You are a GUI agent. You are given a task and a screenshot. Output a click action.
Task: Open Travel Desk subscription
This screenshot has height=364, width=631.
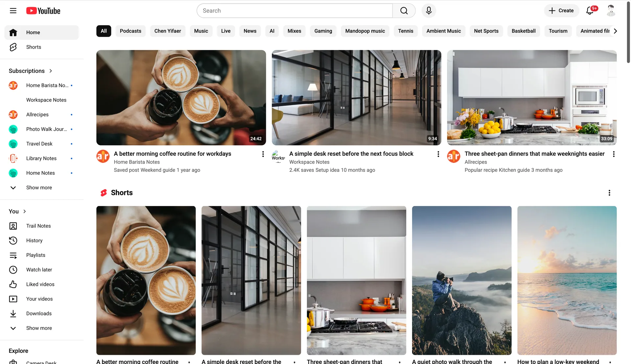42,144
